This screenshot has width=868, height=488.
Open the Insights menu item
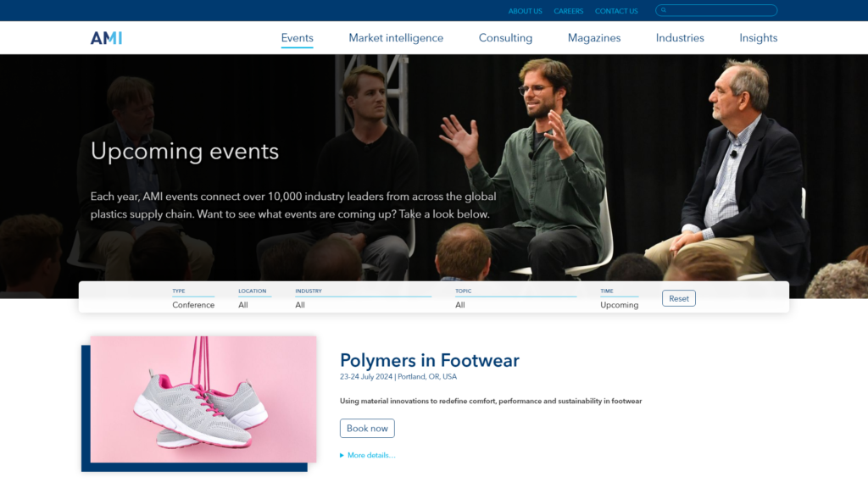pyautogui.click(x=759, y=37)
